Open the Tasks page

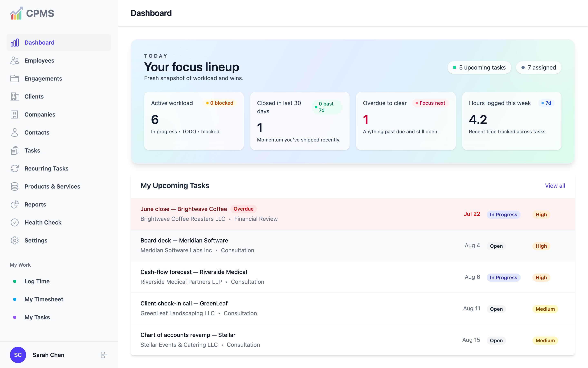(59, 151)
